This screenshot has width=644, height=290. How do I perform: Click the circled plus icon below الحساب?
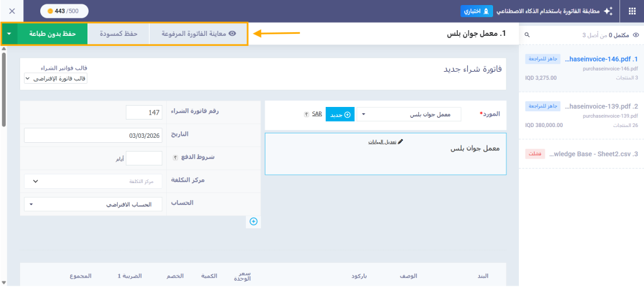[253, 221]
